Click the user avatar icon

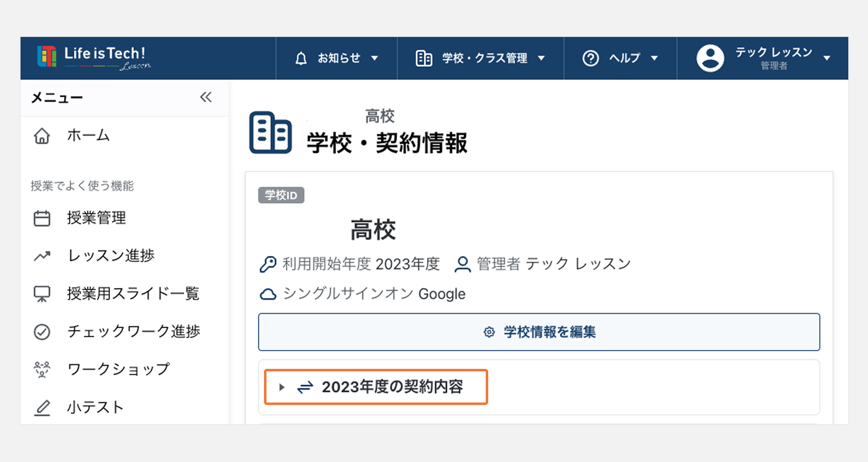pyautogui.click(x=710, y=58)
